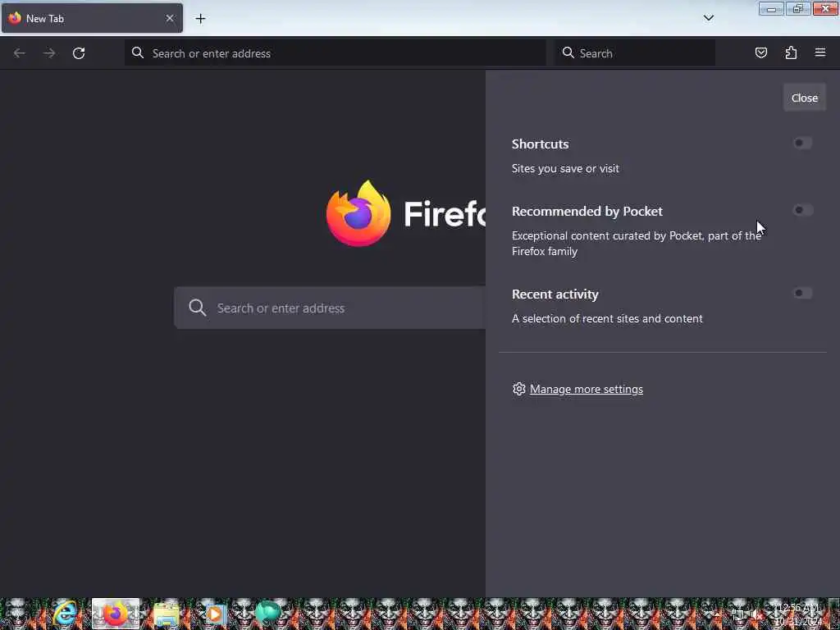This screenshot has width=840, height=630.
Task: Go forward using the forward arrow
Action: point(49,53)
